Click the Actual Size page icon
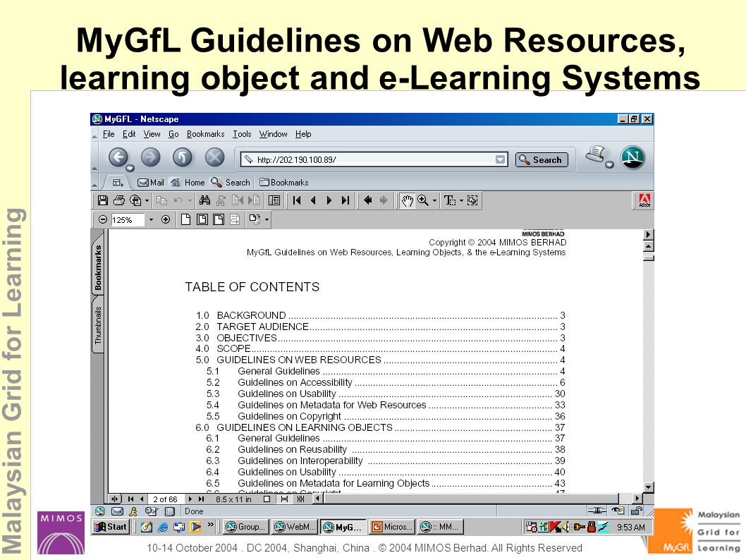Image resolution: width=746 pixels, height=560 pixels. click(185, 219)
